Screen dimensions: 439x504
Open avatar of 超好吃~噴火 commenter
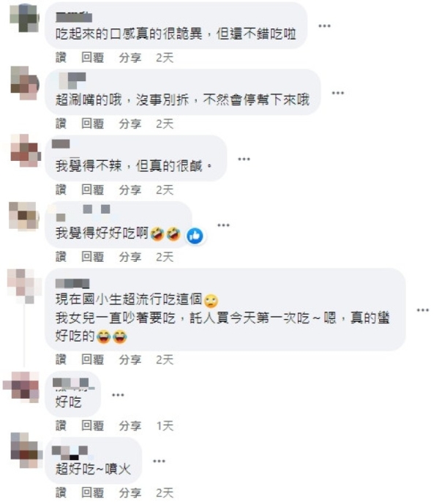26,450
